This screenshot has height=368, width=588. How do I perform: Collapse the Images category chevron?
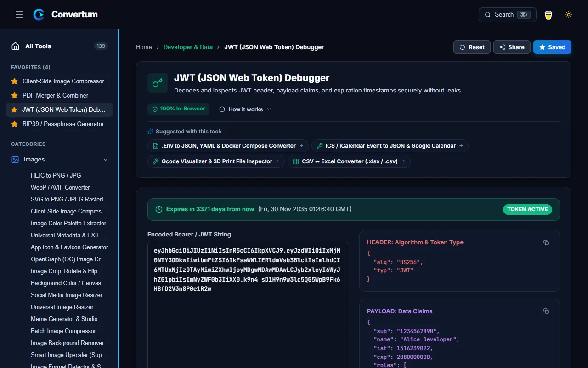pos(106,160)
